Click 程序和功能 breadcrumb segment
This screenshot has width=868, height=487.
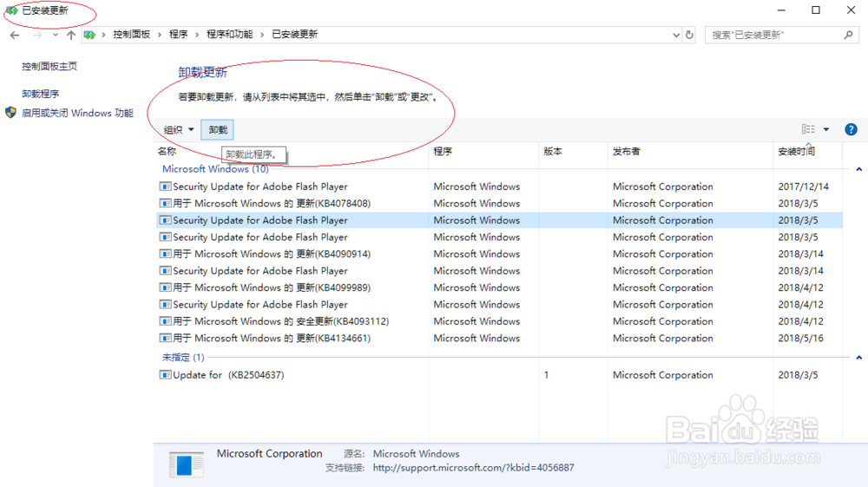point(230,35)
